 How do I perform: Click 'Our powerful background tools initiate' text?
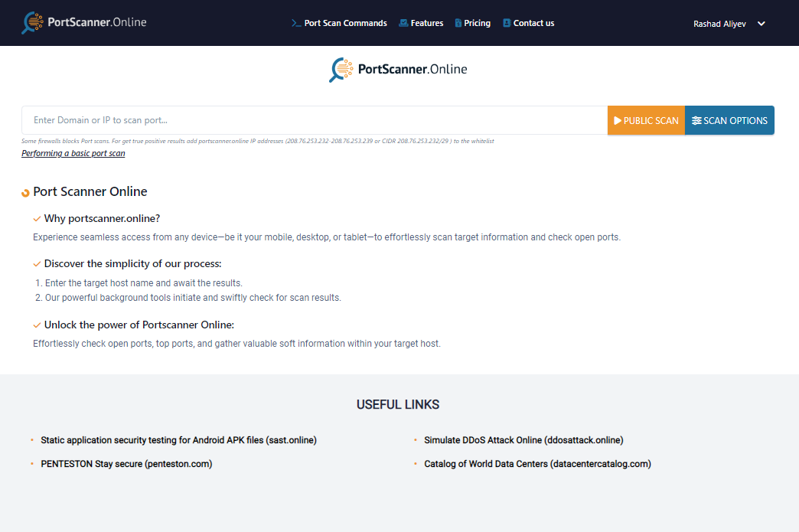(x=193, y=298)
